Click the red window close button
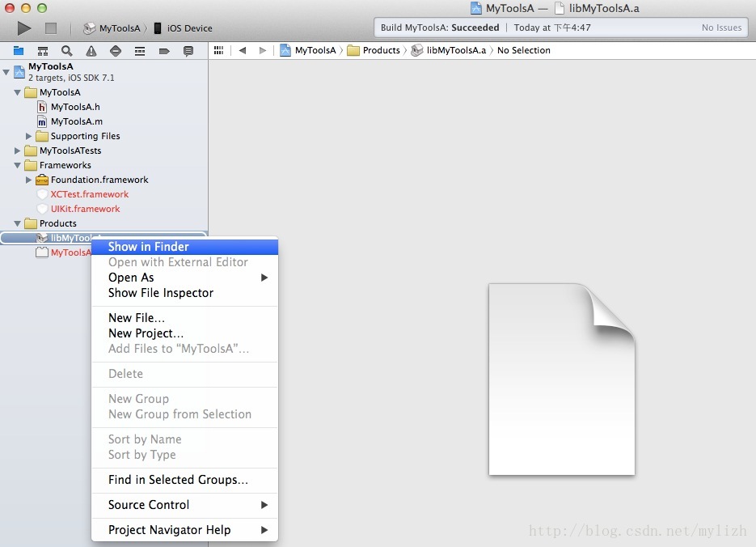This screenshot has height=547, width=756. coord(9,8)
